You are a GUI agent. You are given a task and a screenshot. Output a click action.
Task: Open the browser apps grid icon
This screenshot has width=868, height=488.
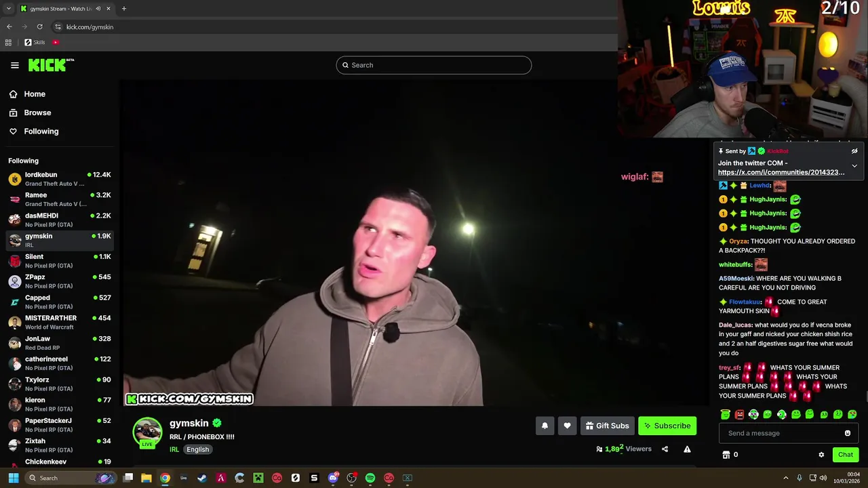point(8,42)
